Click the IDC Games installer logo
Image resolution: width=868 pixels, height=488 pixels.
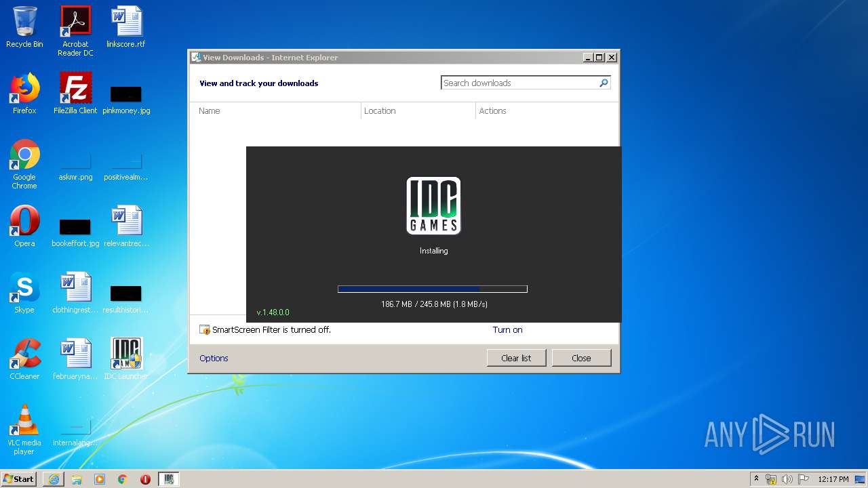(433, 206)
